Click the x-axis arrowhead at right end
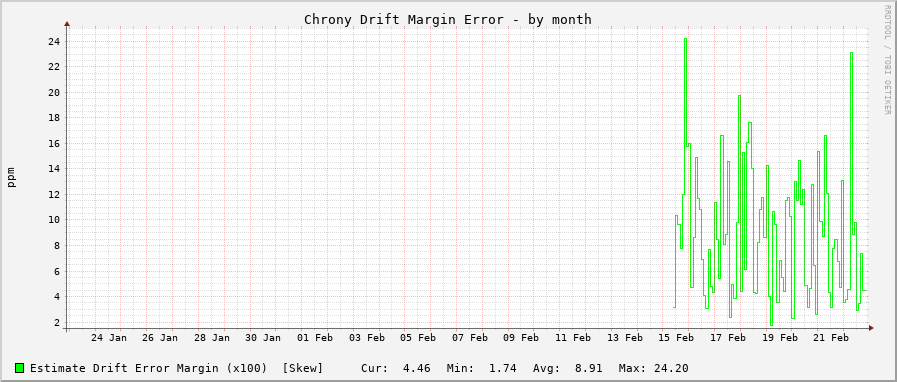897x382 pixels. [871, 328]
